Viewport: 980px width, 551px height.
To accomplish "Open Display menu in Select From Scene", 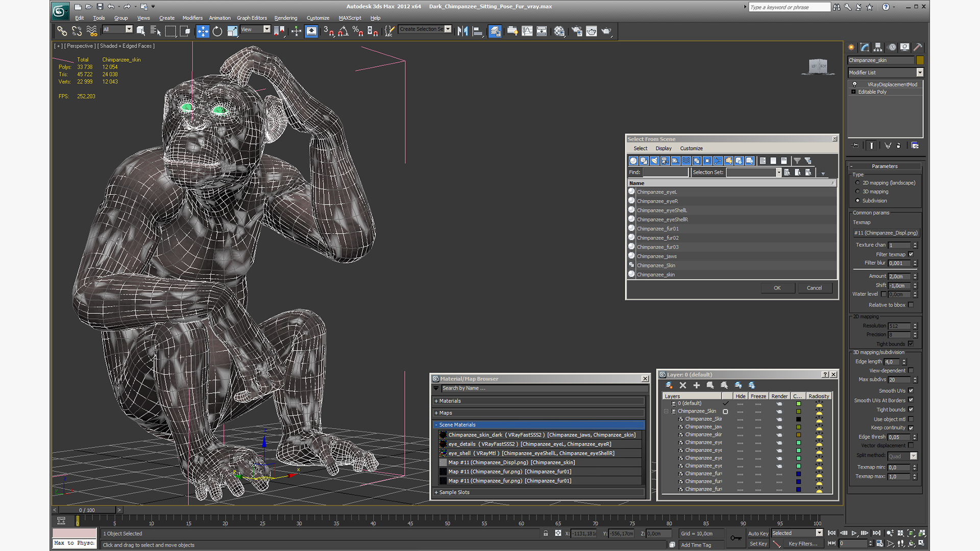I will tap(664, 148).
